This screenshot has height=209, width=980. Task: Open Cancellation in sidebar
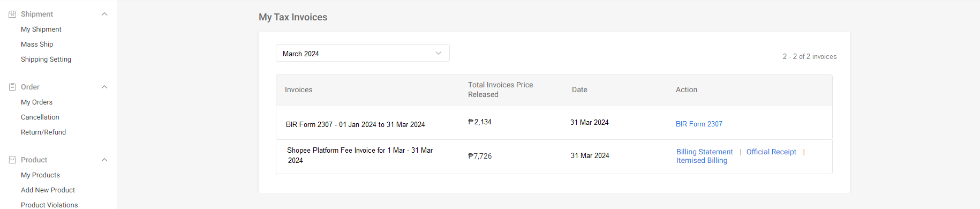point(40,117)
